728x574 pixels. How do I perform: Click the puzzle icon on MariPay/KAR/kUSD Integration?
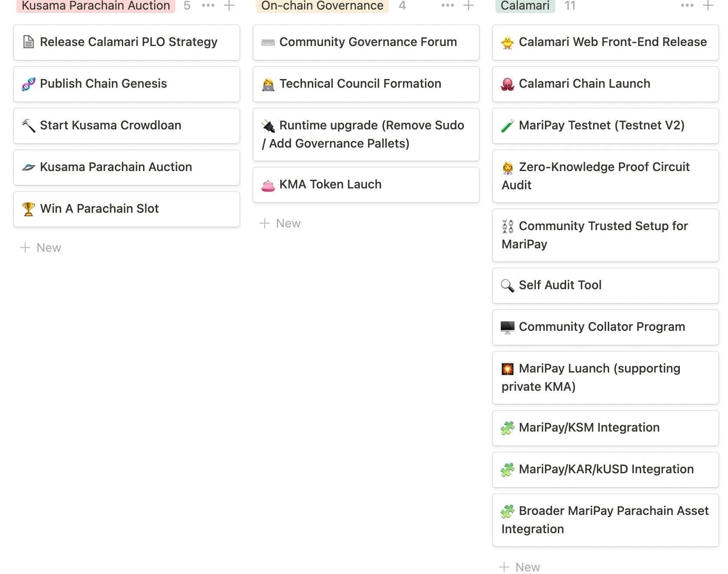(507, 469)
